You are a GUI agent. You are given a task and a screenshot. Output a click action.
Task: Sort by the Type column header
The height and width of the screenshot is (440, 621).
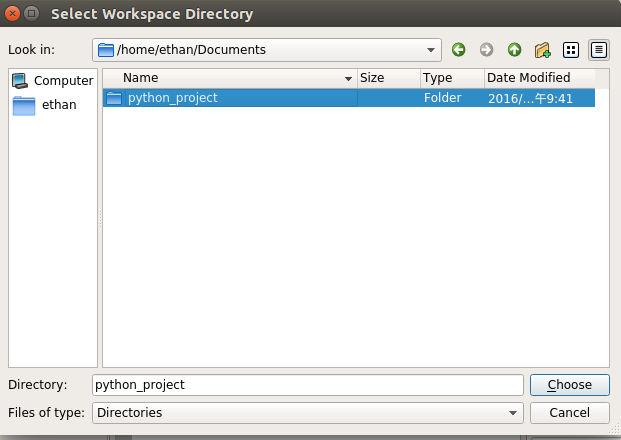point(450,77)
